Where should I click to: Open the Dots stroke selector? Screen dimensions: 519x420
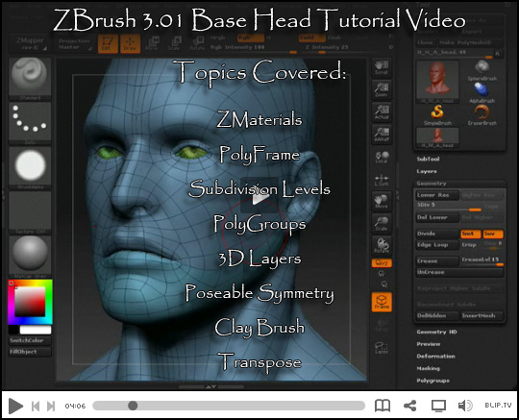click(x=30, y=123)
